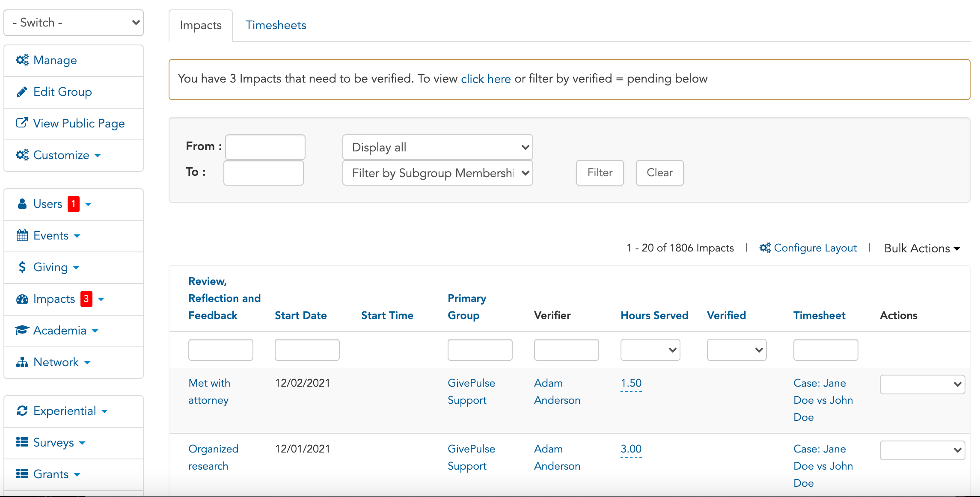Expand the Users menu caret
The image size is (980, 497).
88,204
